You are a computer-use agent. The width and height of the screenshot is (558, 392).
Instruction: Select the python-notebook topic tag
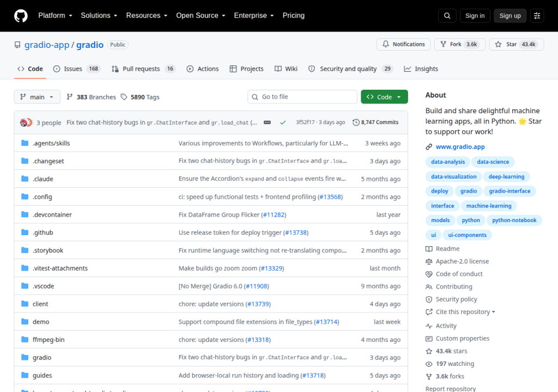click(x=514, y=220)
